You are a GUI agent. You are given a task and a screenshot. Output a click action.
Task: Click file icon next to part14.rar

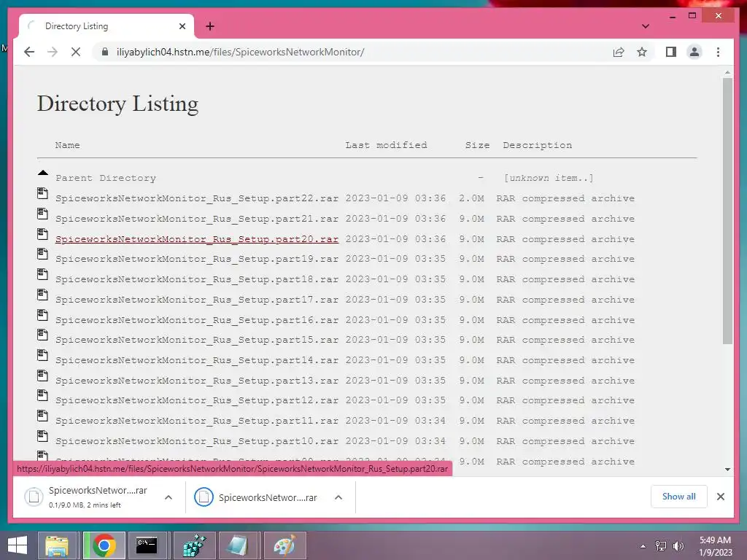[43, 355]
